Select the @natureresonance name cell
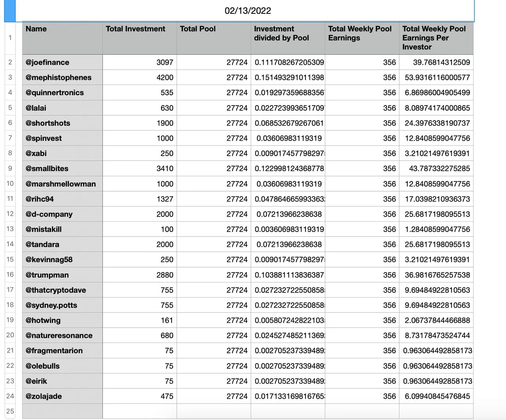The image size is (506, 420). (x=62, y=335)
